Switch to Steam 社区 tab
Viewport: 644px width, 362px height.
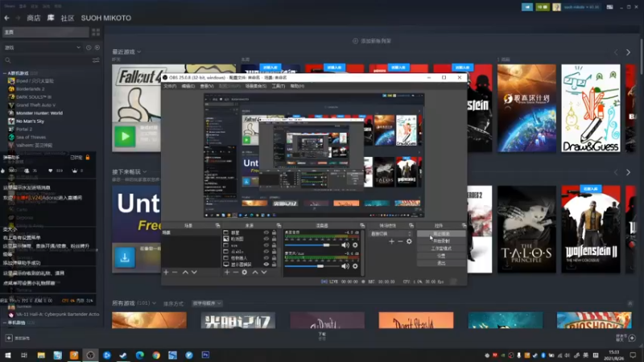point(68,18)
